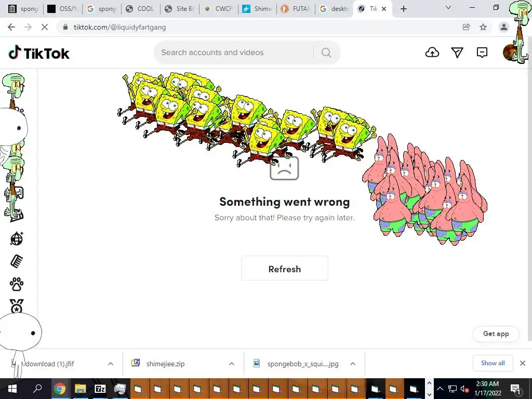Open the upload video cloud icon
The height and width of the screenshot is (399, 532).
coord(432,52)
